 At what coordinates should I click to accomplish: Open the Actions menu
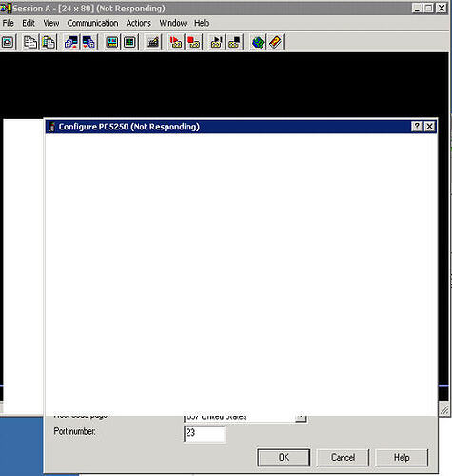tap(139, 23)
